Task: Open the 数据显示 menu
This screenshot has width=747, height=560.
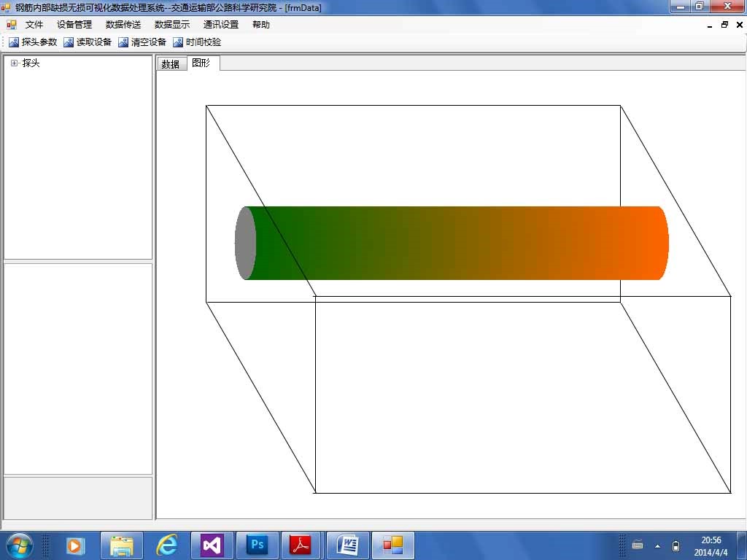Action: coord(172,25)
